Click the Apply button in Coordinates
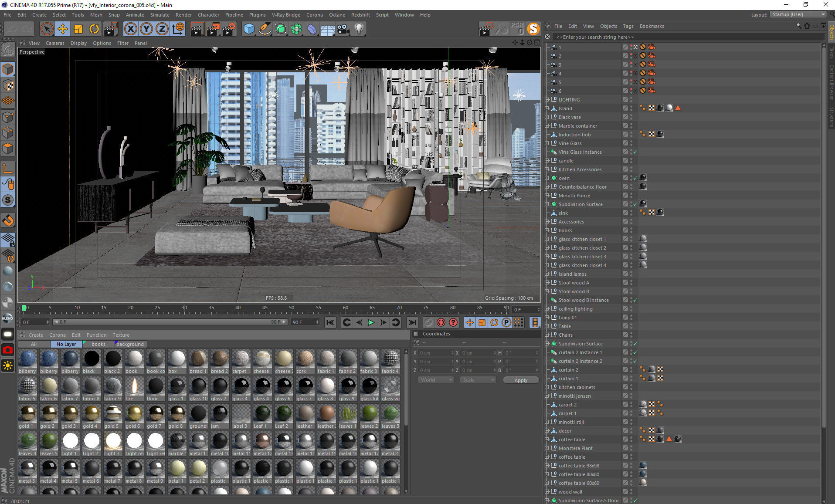 [521, 380]
